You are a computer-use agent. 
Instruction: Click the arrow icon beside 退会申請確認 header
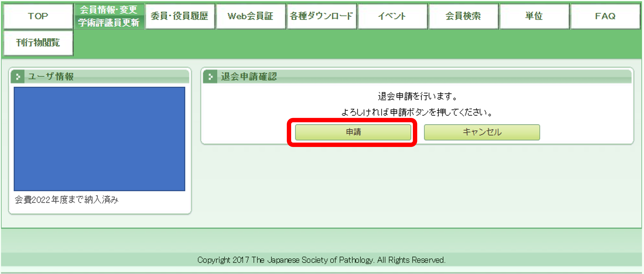[210, 76]
